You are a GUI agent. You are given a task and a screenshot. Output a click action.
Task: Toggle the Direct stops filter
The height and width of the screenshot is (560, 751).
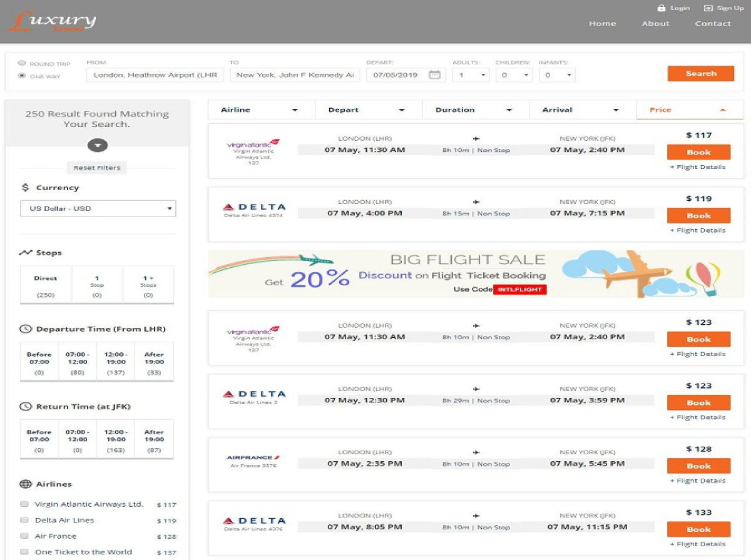coord(46,285)
